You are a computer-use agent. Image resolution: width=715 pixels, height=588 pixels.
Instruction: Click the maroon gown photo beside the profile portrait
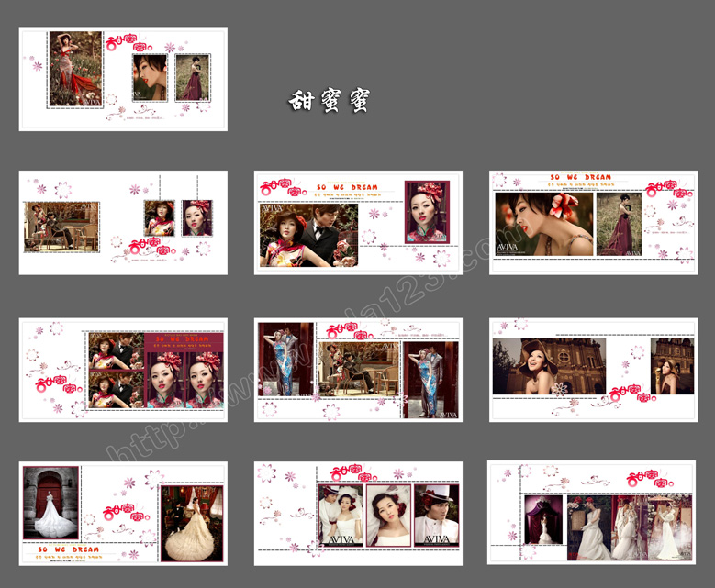(619, 224)
